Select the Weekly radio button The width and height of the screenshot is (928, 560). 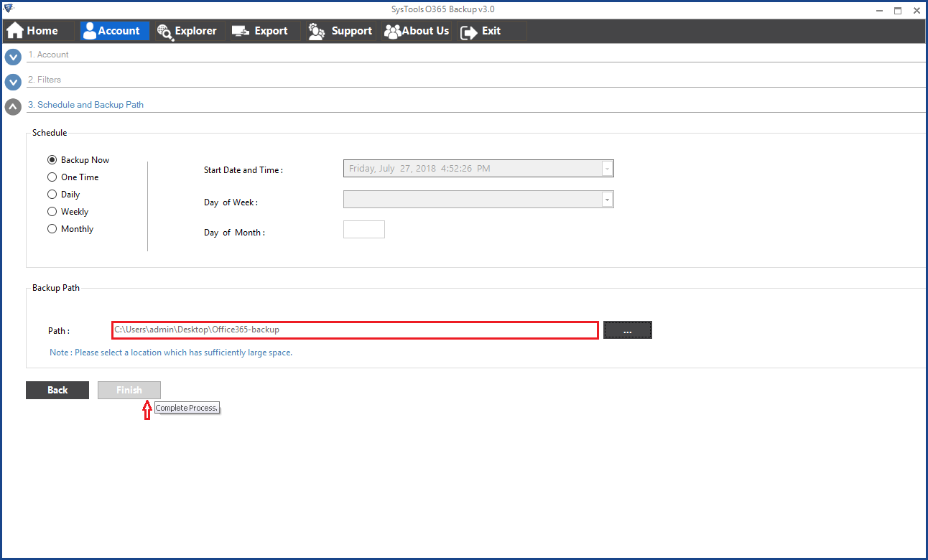click(52, 212)
